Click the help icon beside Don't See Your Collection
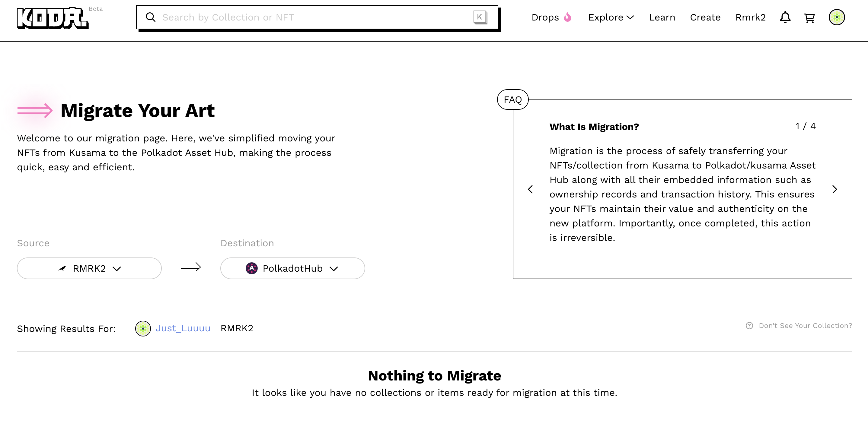This screenshot has height=448, width=868. (749, 326)
